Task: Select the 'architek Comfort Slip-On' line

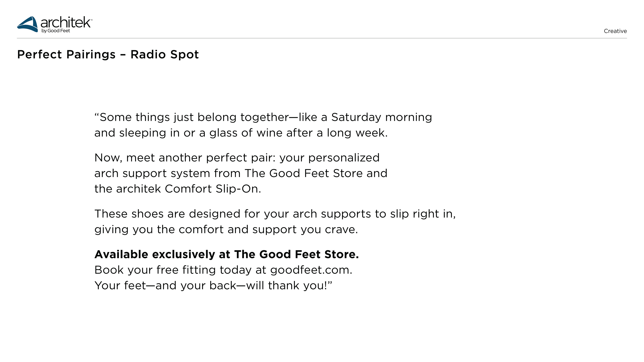Action: [x=178, y=189]
